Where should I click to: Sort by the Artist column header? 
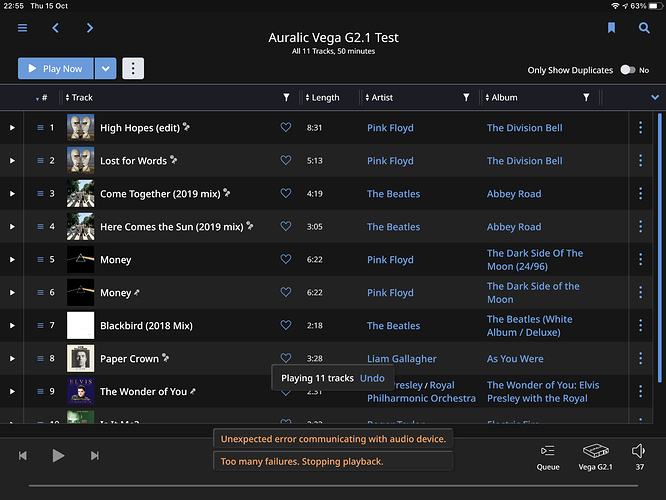tap(379, 98)
